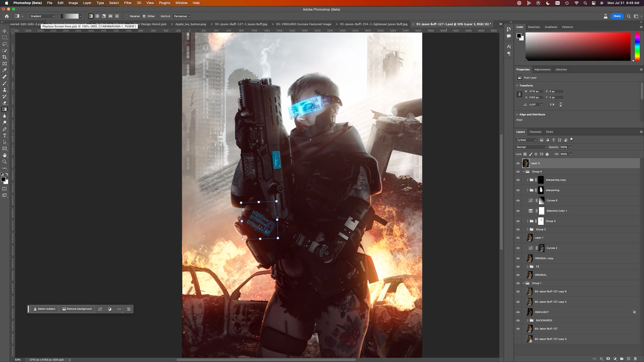Uncheck the Dither checkbox

coord(144,16)
